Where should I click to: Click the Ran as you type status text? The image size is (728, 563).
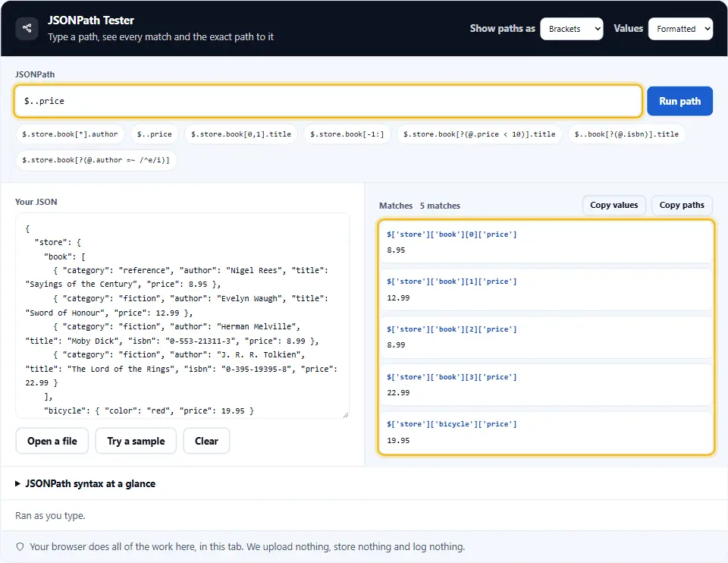tap(50, 516)
